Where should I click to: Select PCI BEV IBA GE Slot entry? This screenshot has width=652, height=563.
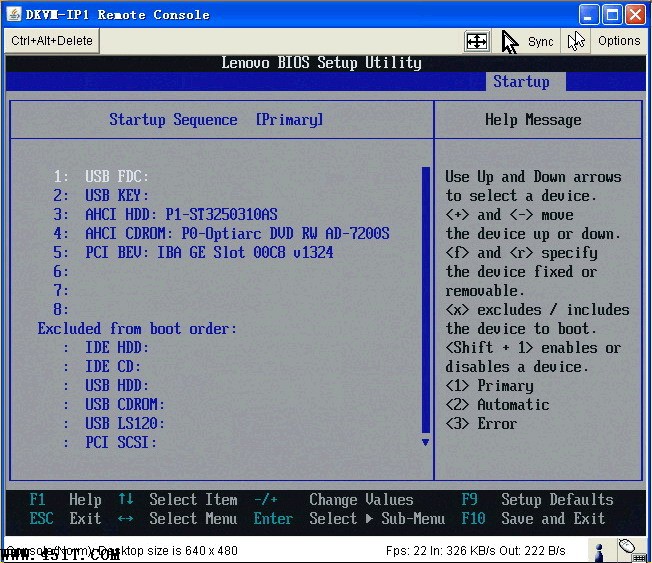click(x=193, y=252)
